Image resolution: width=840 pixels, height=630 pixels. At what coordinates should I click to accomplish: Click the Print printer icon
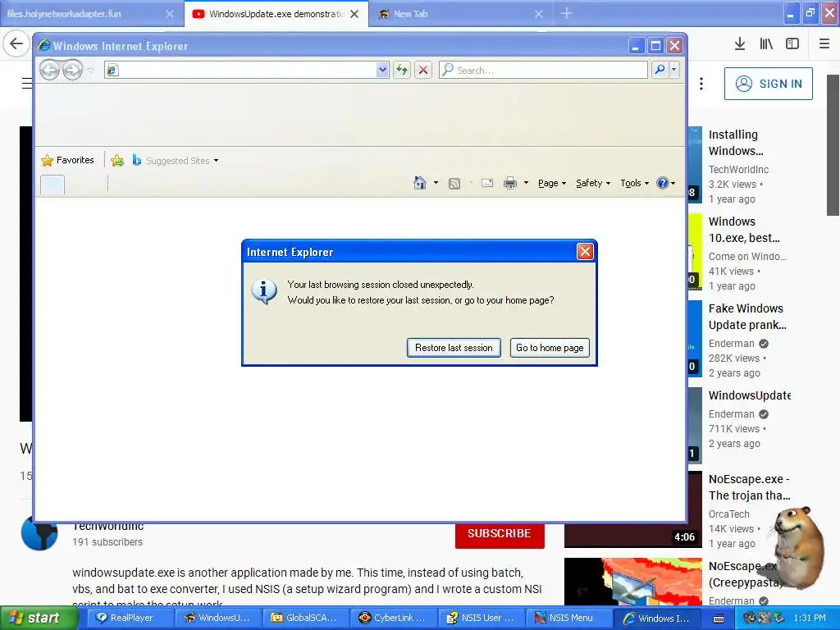(x=510, y=183)
